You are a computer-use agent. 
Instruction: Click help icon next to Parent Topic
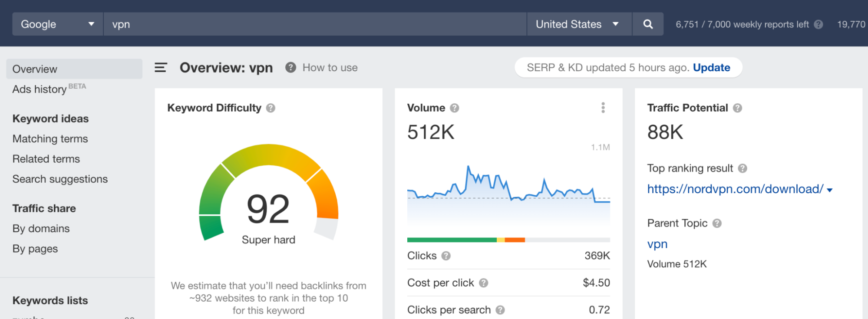coord(717,223)
